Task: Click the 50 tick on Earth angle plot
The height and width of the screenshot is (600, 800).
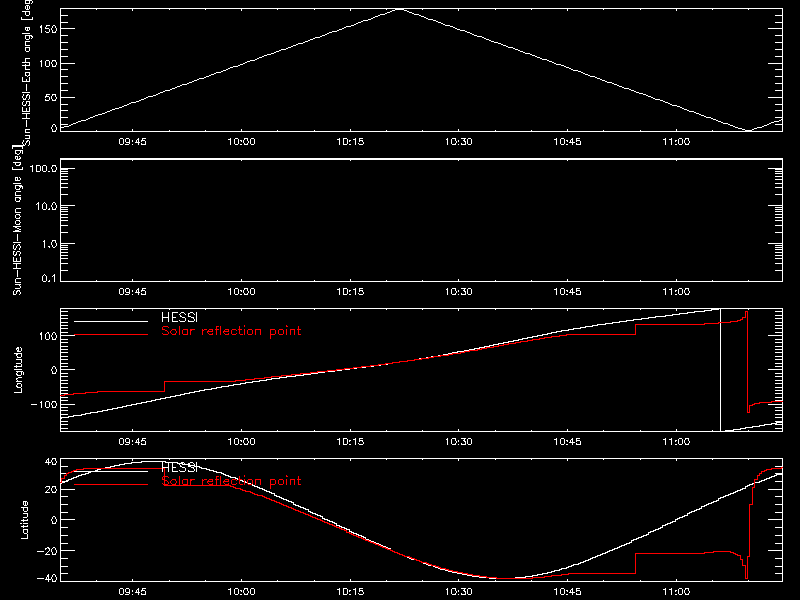Action: click(x=51, y=97)
